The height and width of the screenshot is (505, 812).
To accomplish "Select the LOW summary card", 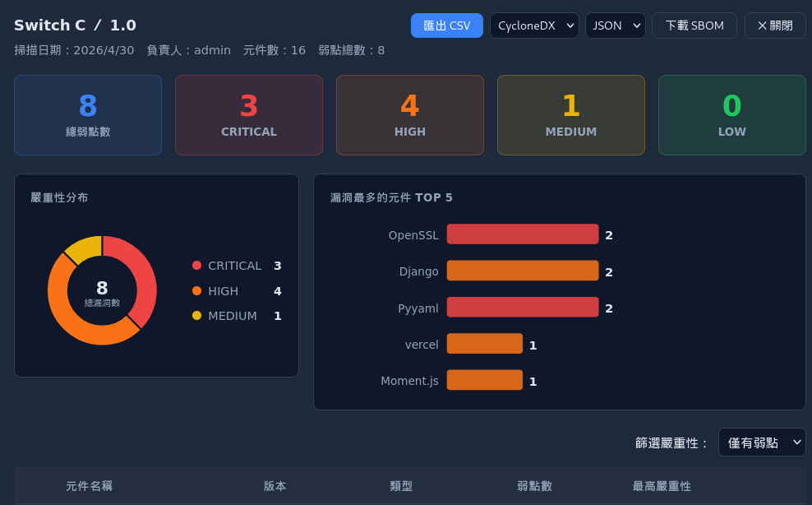I will [x=732, y=115].
